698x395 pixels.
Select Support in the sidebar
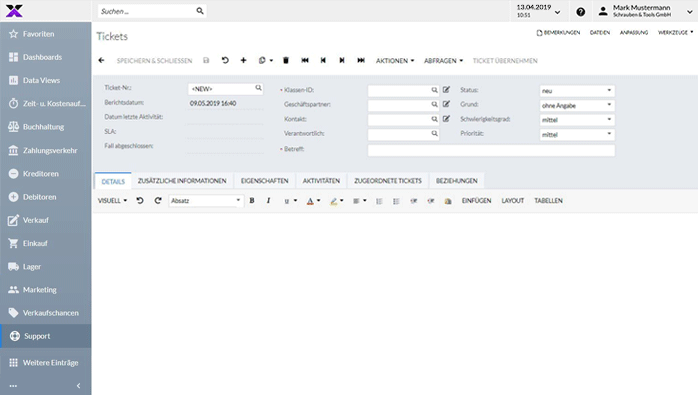pyautogui.click(x=45, y=336)
